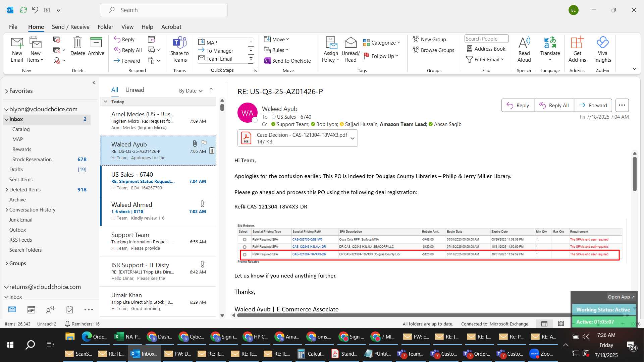Expand Deleted Items folder
The width and height of the screenshot is (644, 362).
tap(6, 190)
